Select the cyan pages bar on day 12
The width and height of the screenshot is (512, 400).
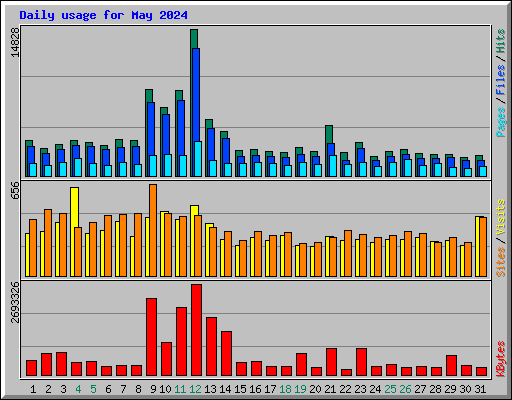pyautogui.click(x=198, y=159)
